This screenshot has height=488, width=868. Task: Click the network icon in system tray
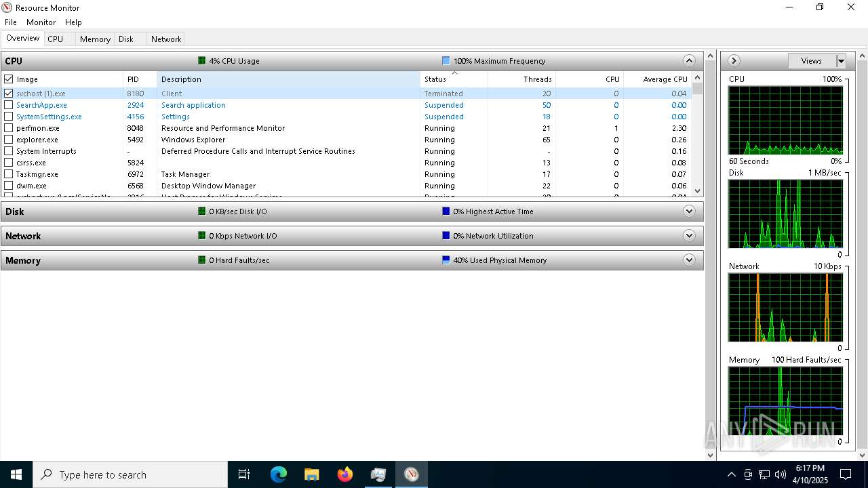click(764, 474)
